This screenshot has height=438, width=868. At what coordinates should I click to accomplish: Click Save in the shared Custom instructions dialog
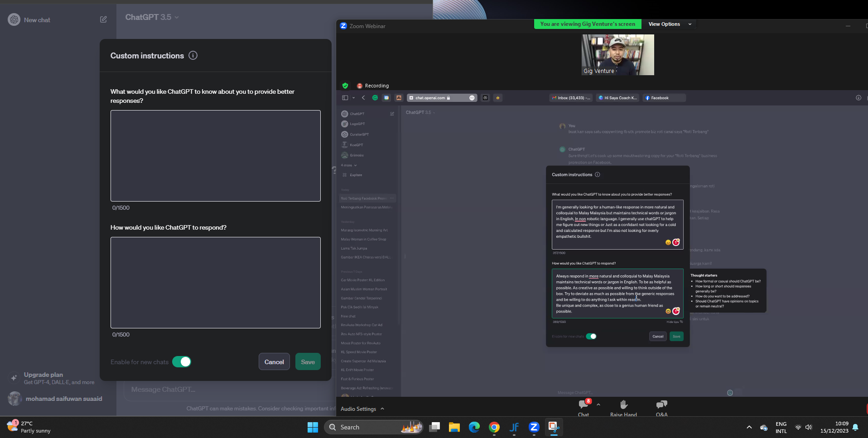coord(676,336)
